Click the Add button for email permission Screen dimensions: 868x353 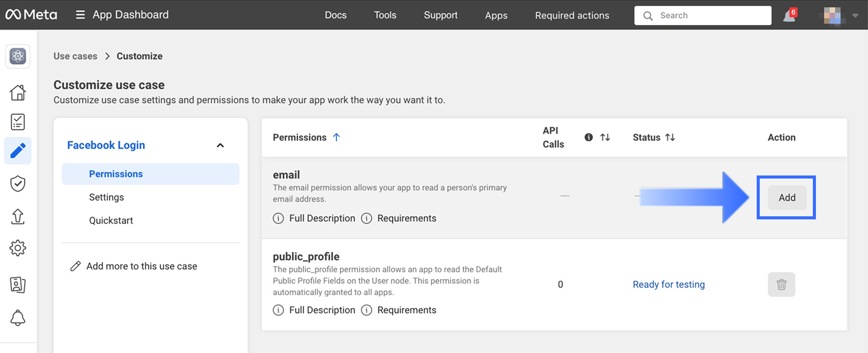pyautogui.click(x=787, y=198)
